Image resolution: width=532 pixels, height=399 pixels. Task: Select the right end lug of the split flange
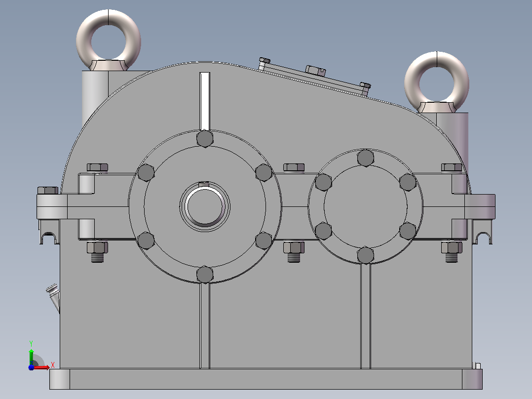[x=480, y=206]
